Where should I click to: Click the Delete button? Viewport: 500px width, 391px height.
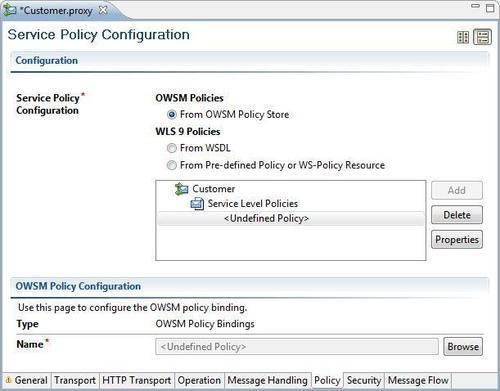click(x=457, y=215)
